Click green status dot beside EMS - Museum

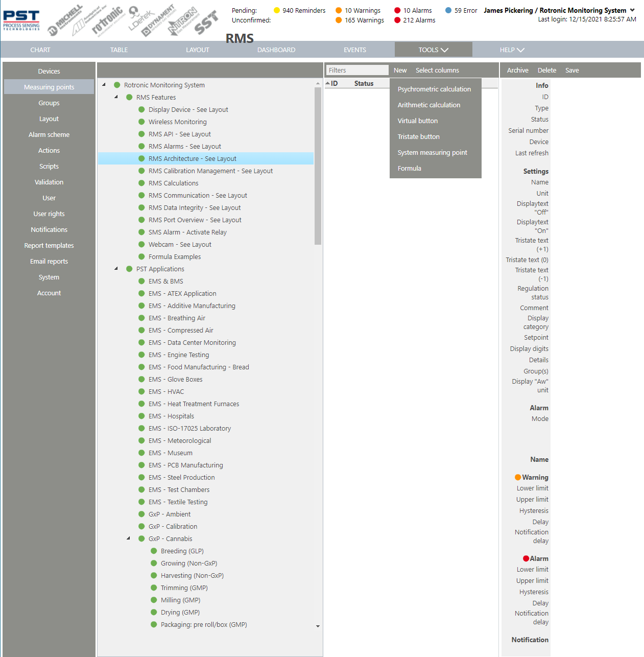tap(141, 453)
